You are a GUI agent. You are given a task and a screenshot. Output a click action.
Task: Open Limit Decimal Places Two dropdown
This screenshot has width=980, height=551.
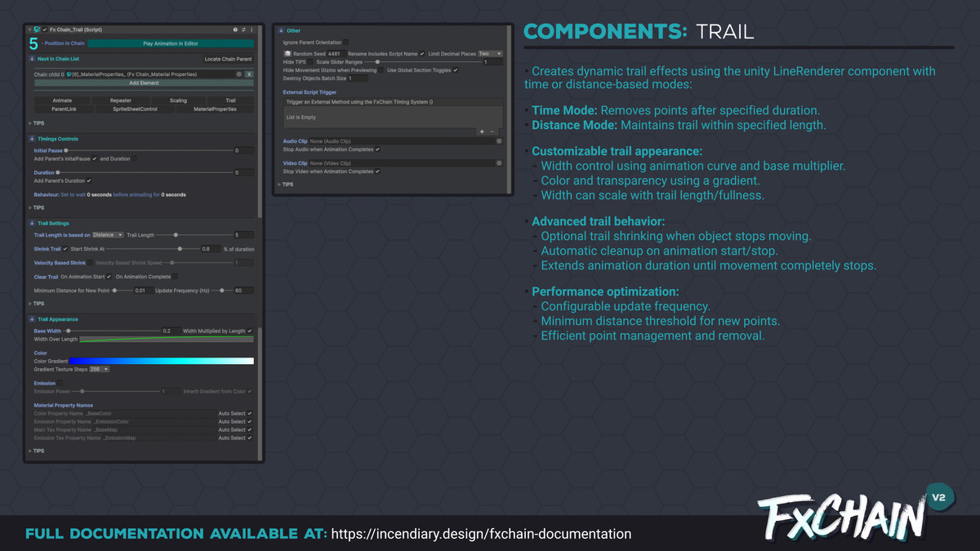(x=490, y=53)
